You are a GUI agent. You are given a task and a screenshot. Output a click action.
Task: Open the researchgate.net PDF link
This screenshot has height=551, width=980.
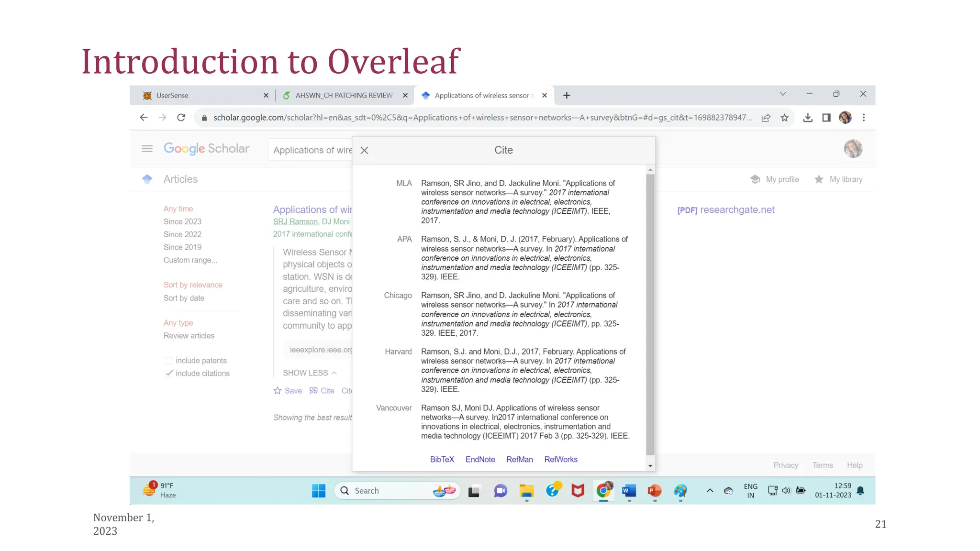pyautogui.click(x=726, y=210)
